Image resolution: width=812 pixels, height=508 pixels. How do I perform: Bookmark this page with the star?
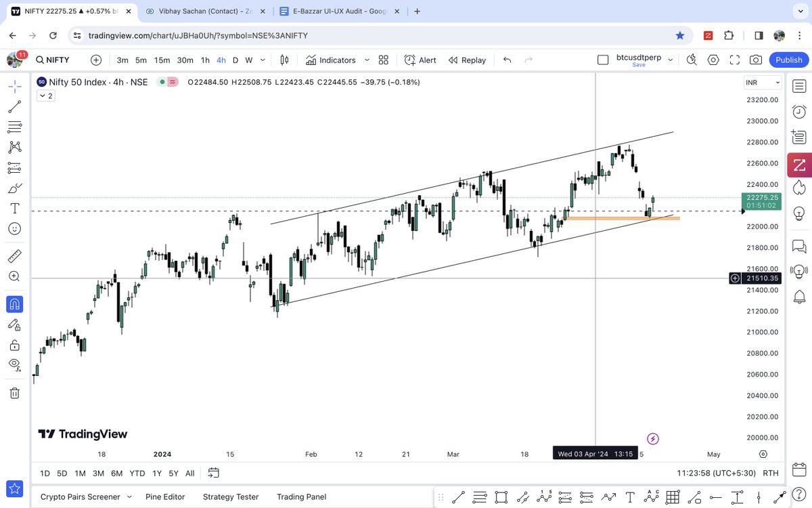coord(680,35)
